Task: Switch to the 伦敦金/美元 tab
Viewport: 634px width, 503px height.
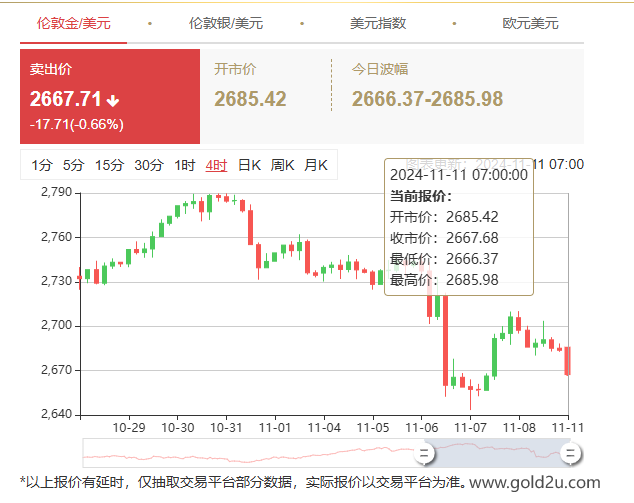Action: tap(74, 23)
